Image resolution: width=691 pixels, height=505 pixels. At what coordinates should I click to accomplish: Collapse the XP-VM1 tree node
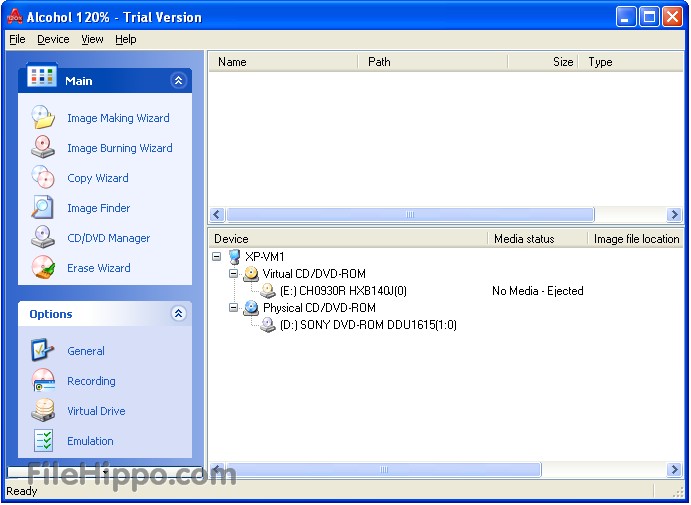coord(216,256)
